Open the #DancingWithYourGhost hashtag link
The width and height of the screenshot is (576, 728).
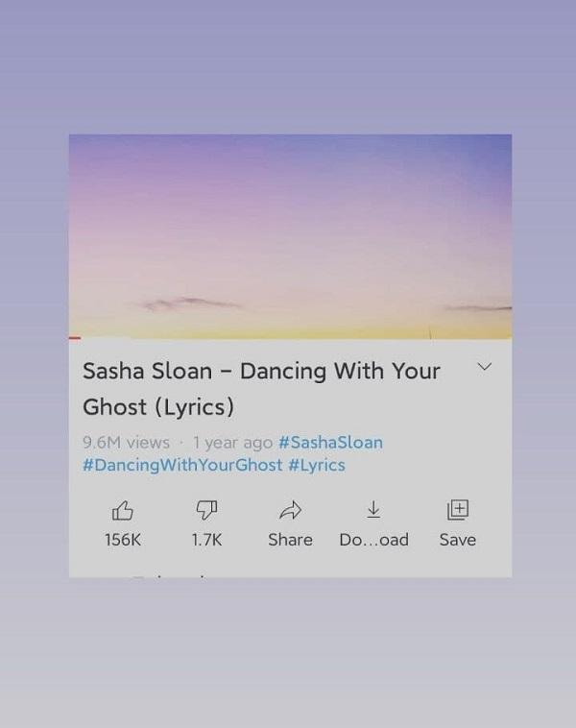(182, 465)
